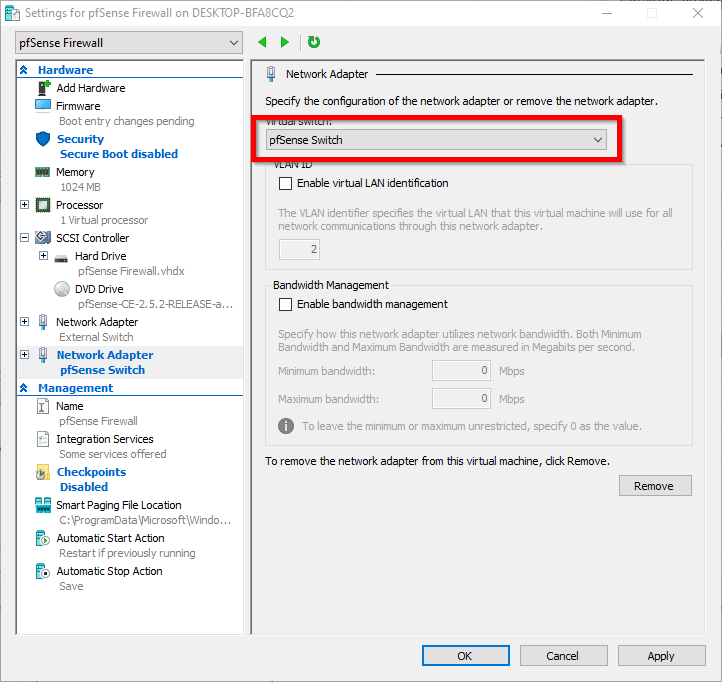
Task: Click the info icon about unrestricted bandwidth
Action: [x=286, y=426]
